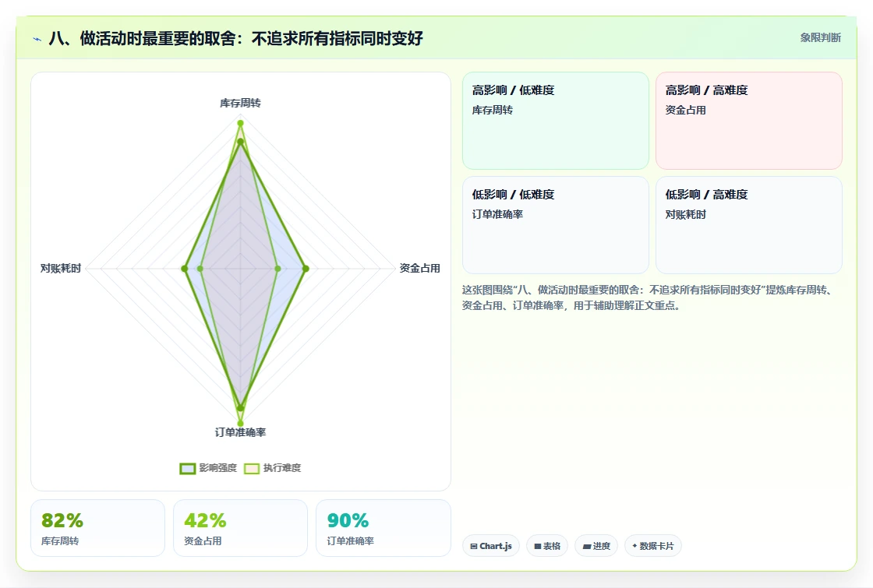Select the light green 执行难度 point nearest the 库存周转 label
Image resolution: width=873 pixels, height=588 pixels.
pos(241,123)
